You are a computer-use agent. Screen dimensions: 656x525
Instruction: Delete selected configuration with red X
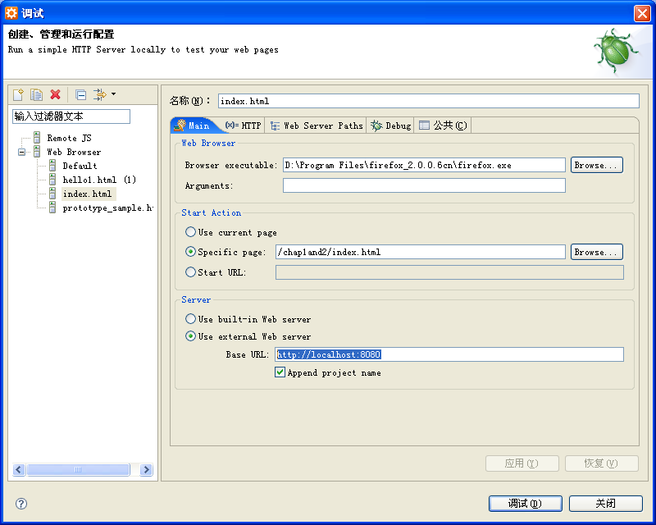coord(55,95)
